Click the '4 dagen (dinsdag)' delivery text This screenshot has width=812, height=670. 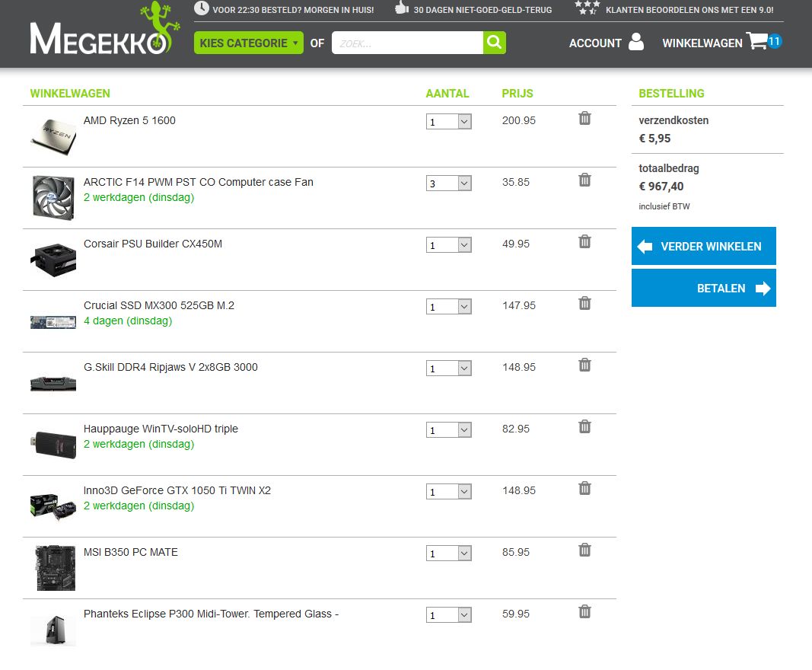point(128,321)
